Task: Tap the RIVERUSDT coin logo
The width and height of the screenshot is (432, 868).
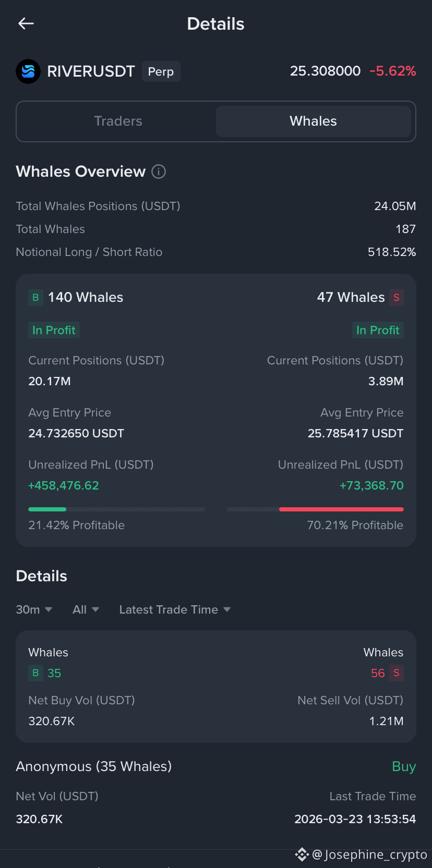Action: tap(28, 71)
